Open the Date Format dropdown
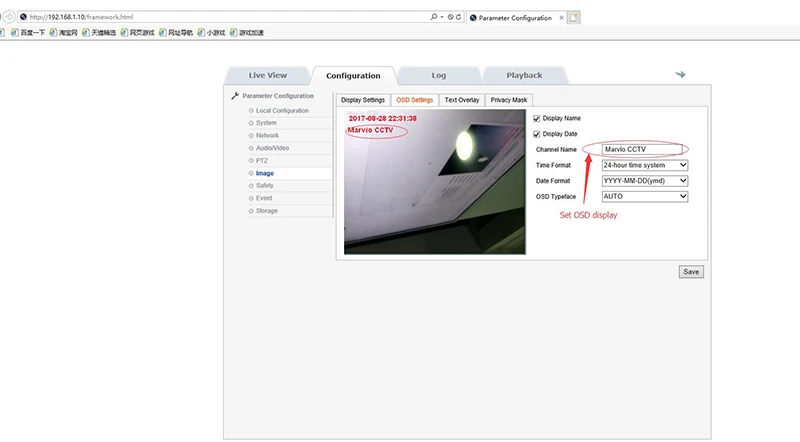Screen dimensions: 800x442 tap(645, 181)
